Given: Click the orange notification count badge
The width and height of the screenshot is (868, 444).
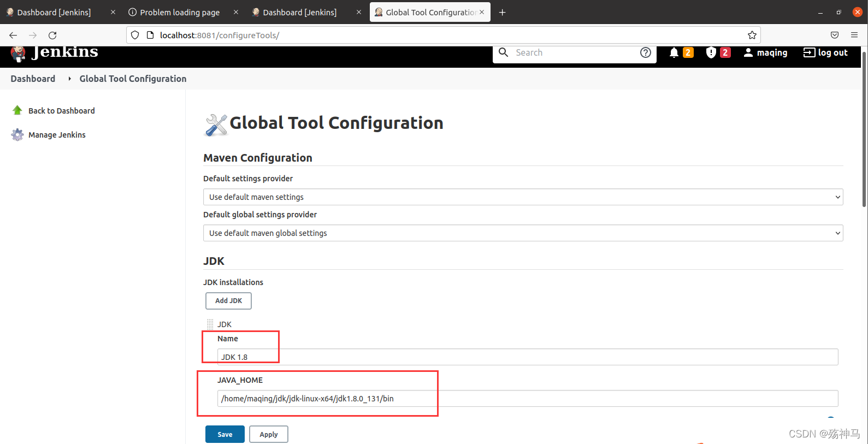Looking at the screenshot, I should 688,52.
